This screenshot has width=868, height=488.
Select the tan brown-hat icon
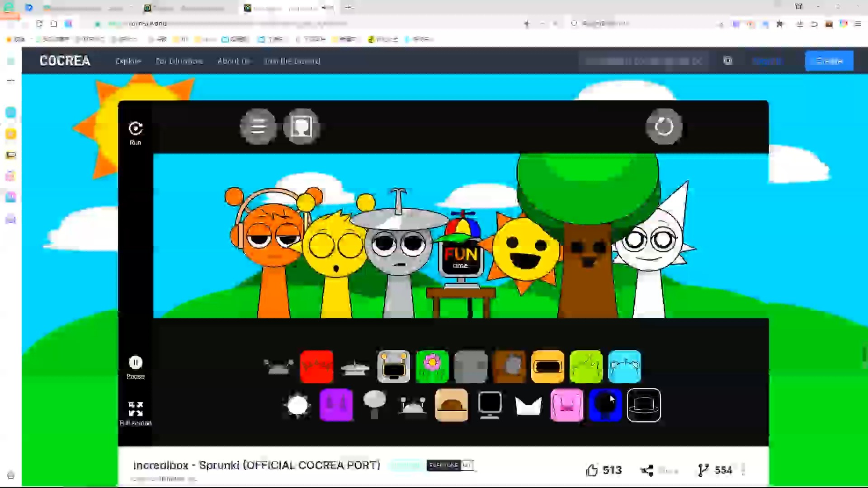coord(451,405)
